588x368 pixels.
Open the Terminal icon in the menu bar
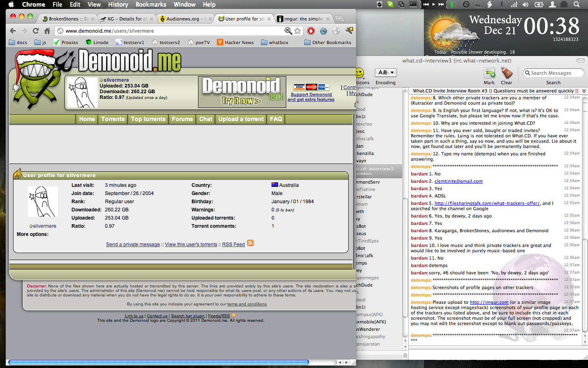coord(413,4)
